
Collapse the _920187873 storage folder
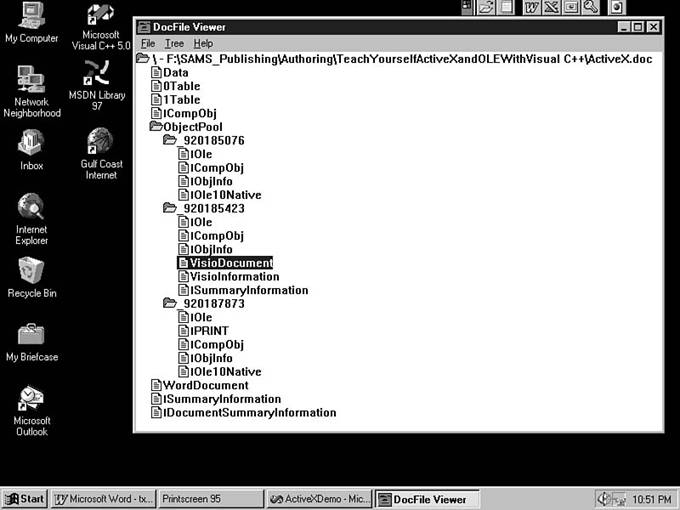click(169, 304)
